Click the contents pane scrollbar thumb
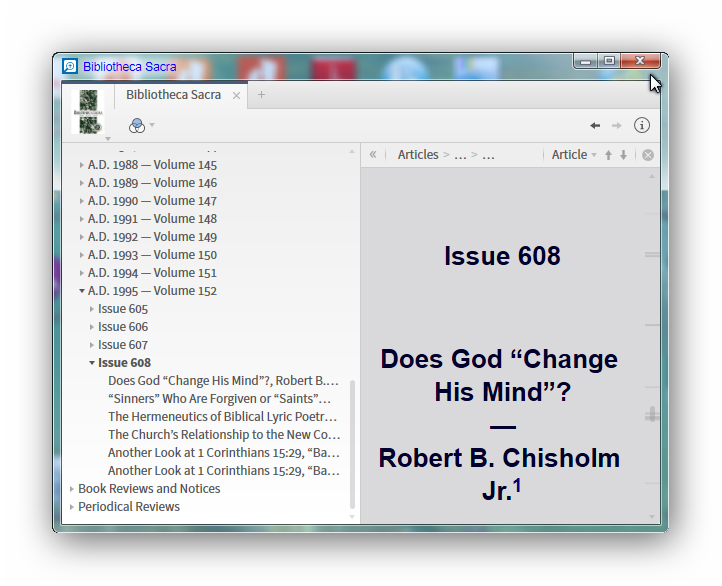 (352, 444)
